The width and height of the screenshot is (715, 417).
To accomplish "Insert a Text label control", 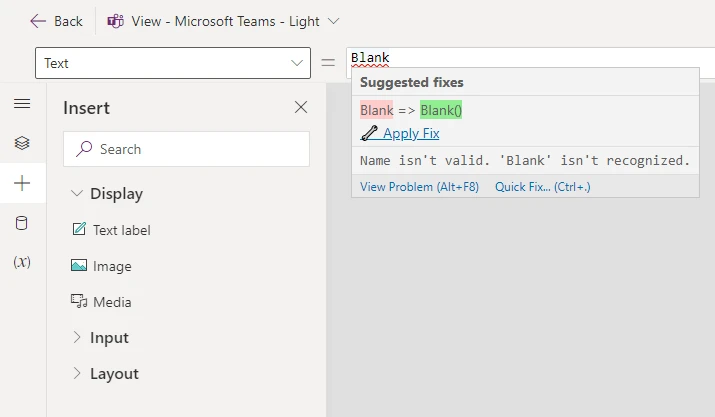I will click(121, 230).
